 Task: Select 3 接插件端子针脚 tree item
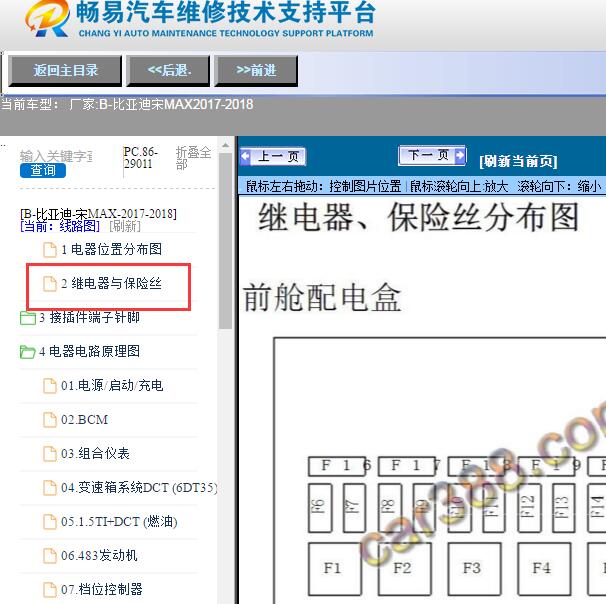(89, 317)
